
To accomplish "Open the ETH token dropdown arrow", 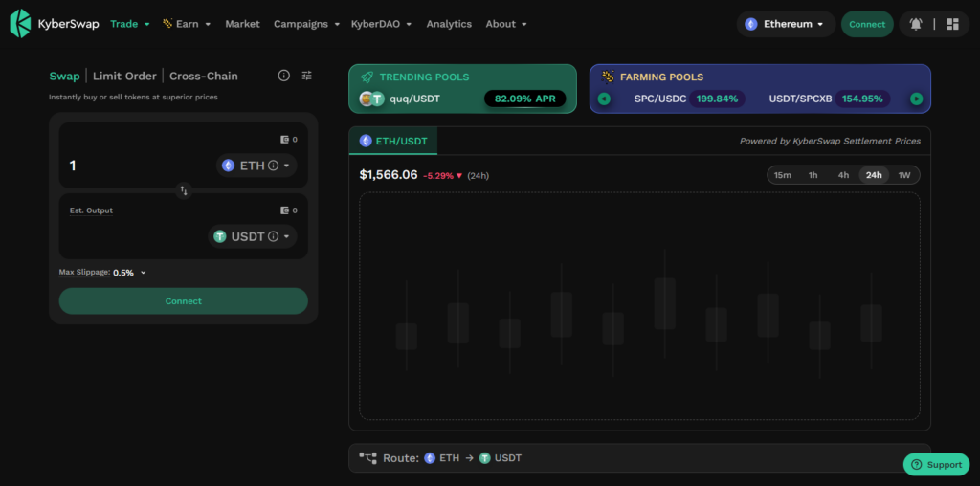I will pos(286,166).
